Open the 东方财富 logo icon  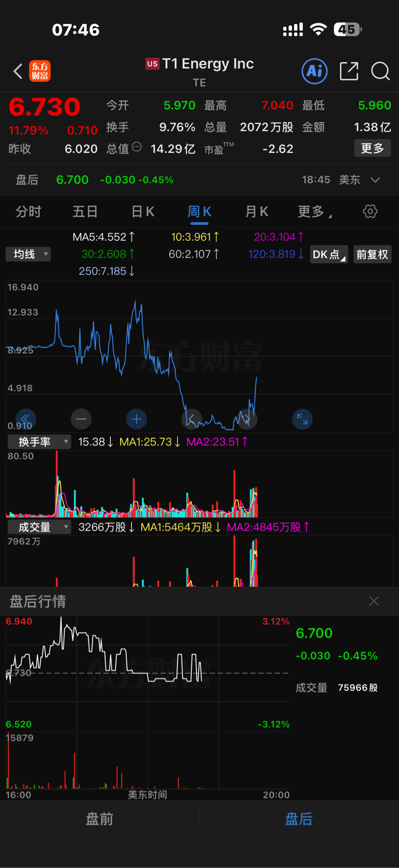click(40, 71)
